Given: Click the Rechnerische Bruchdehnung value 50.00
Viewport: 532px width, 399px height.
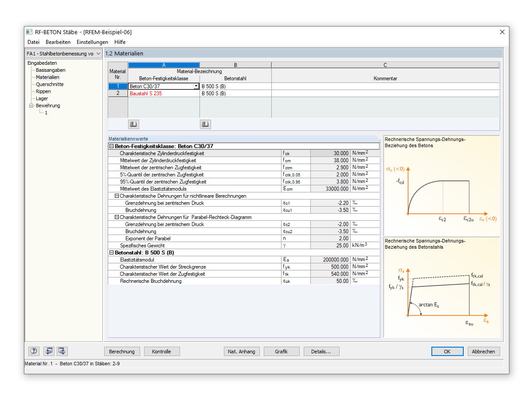Looking at the screenshot, I should click(x=330, y=281).
